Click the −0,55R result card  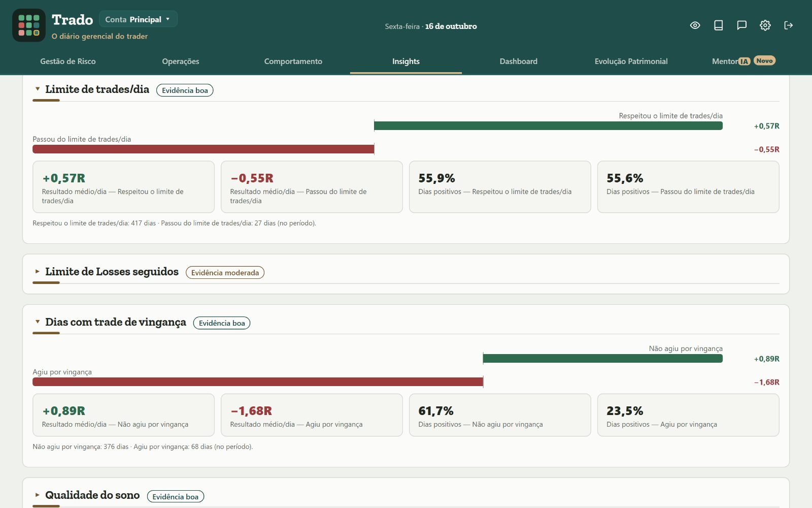(x=312, y=187)
